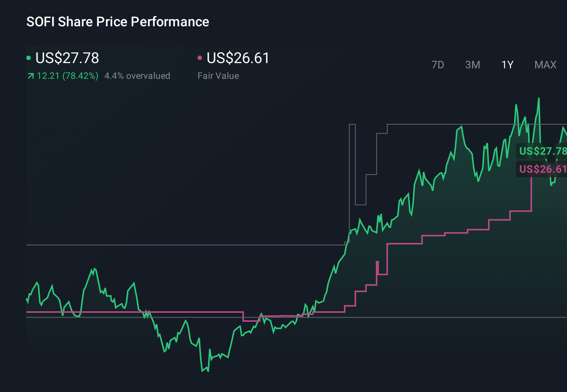Toggle the 1Y time range selection

[x=507, y=65]
